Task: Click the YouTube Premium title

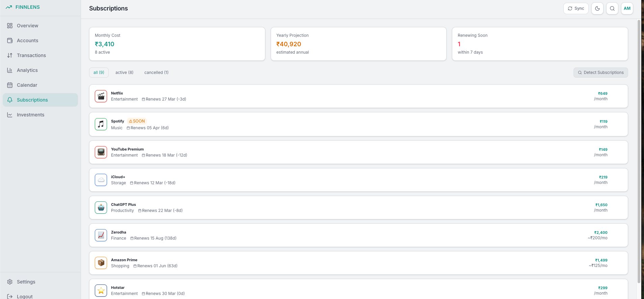Action: tap(127, 149)
